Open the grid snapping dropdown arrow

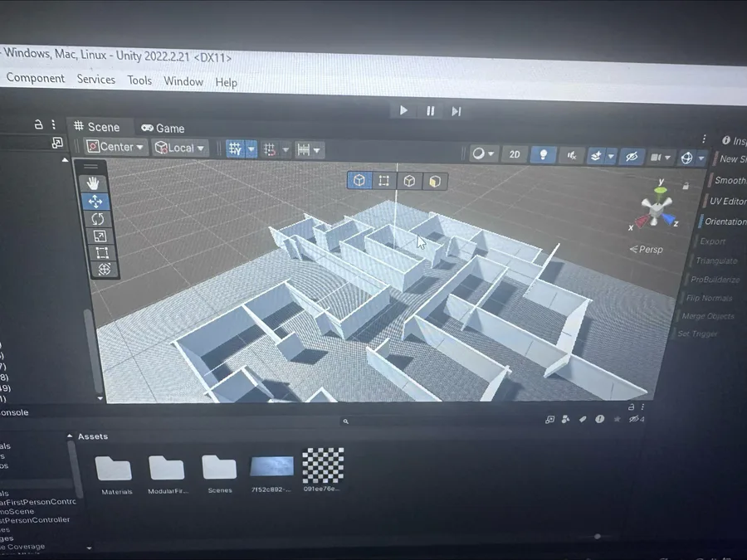286,150
